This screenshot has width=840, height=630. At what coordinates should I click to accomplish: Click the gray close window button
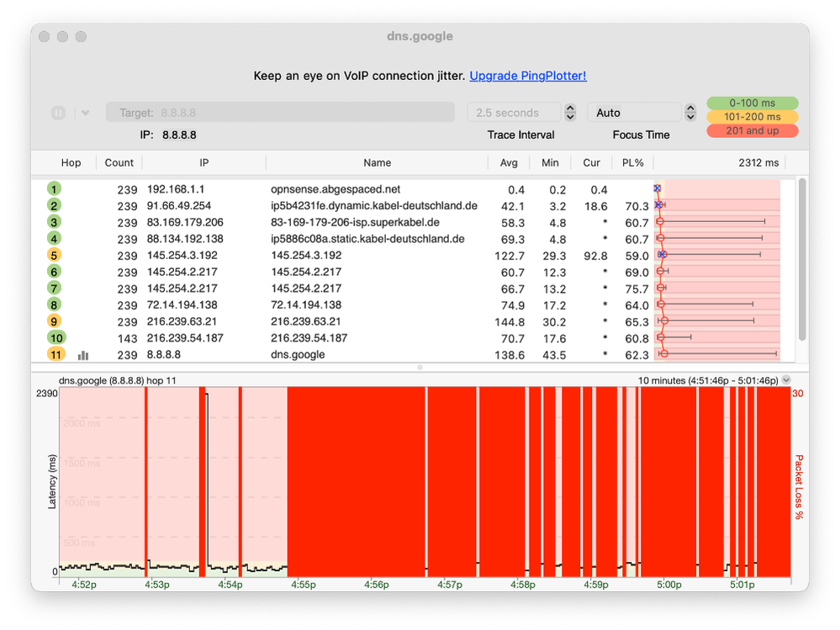[45, 36]
